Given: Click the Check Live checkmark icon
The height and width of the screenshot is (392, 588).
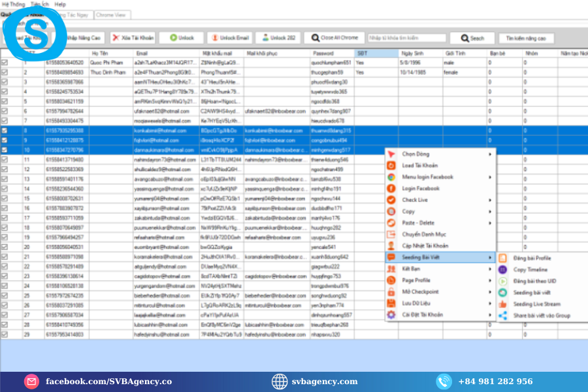Looking at the screenshot, I should pyautogui.click(x=391, y=200).
